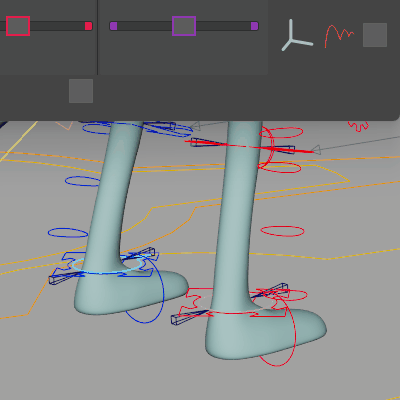Click the three-axis orientation icon

coord(297,35)
